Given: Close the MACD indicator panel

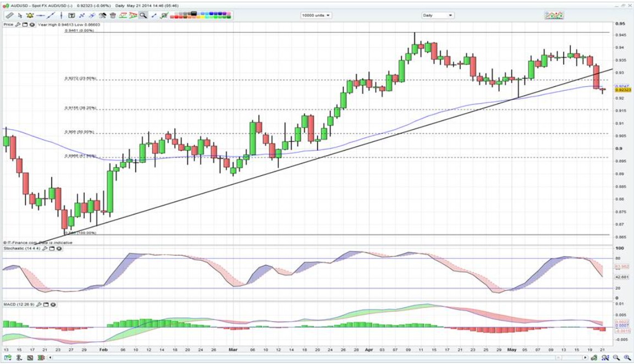Looking at the screenshot, I should click(x=52, y=305).
